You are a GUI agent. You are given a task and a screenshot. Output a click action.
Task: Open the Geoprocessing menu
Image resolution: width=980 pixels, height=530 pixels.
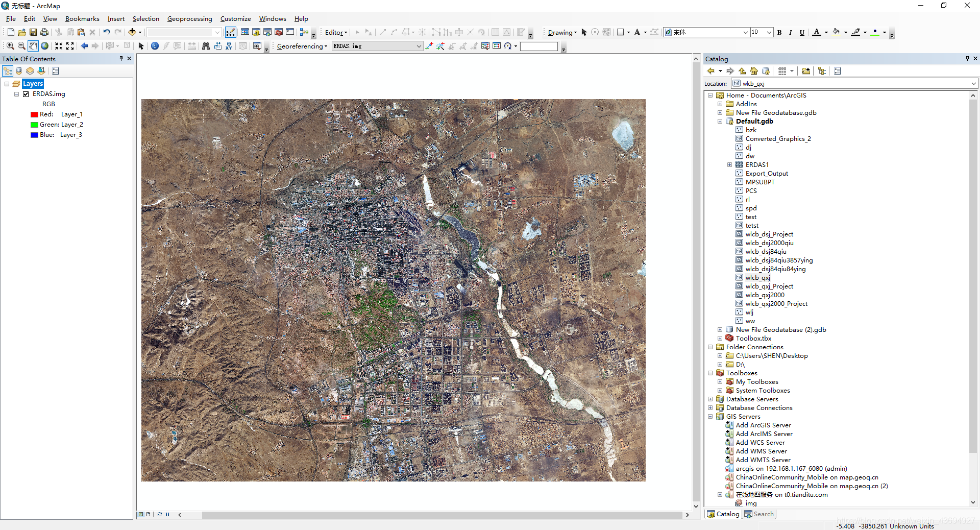[189, 19]
